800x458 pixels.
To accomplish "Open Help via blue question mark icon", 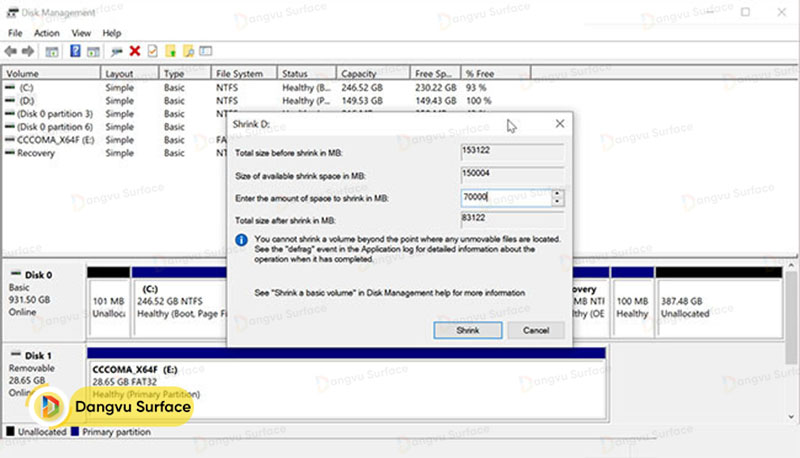I will click(75, 51).
